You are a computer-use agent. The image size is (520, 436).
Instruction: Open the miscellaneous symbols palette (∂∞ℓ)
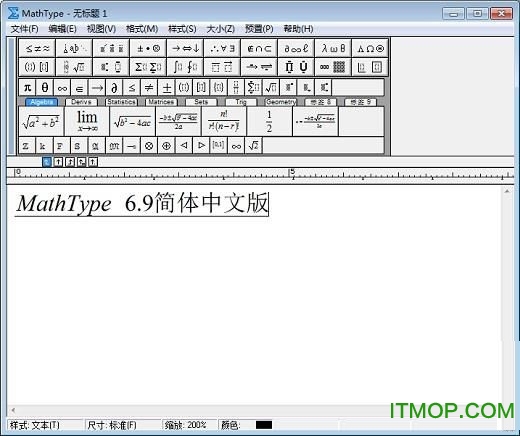tap(296, 49)
